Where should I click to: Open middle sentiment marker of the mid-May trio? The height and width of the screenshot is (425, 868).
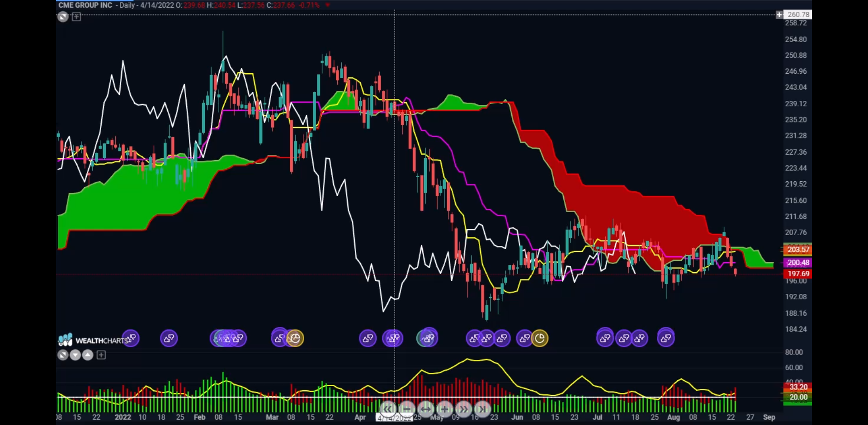point(487,338)
